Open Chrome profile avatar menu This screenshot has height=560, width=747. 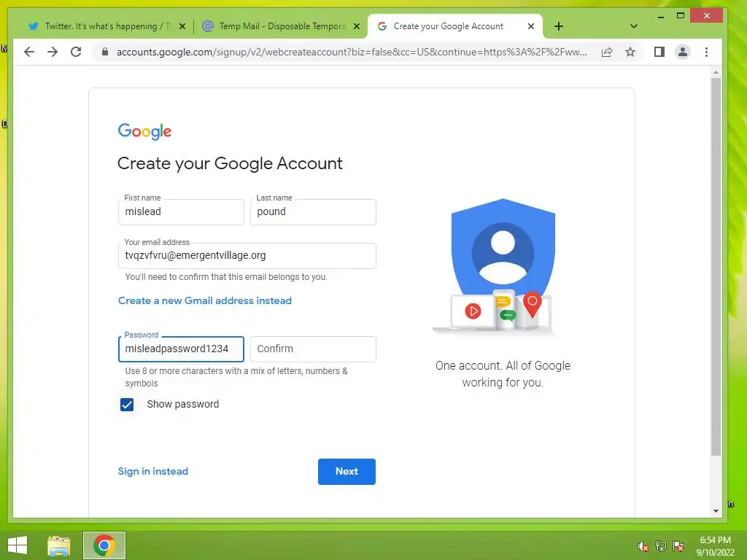click(683, 52)
